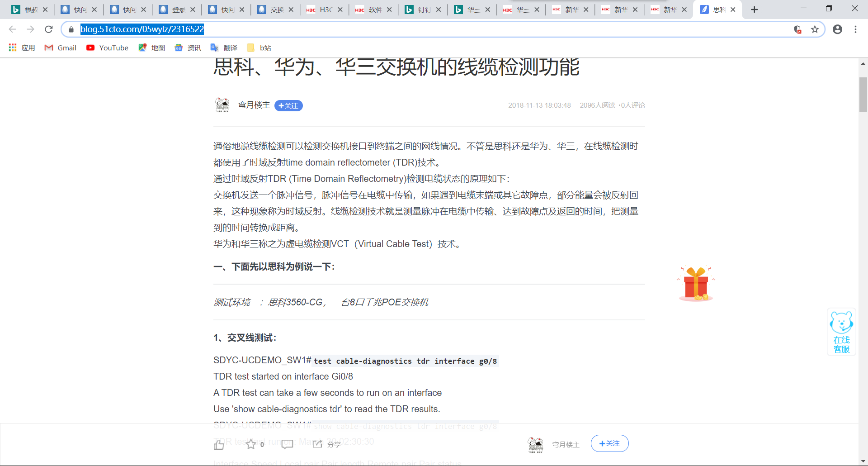
Task: Open the Chrome three-dot menu
Action: tap(855, 29)
